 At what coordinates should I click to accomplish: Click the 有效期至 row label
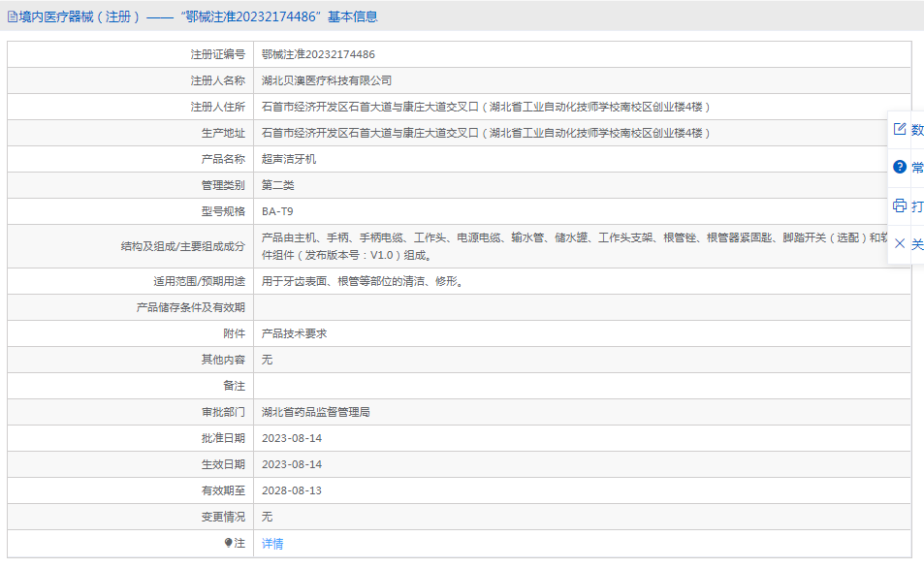click(223, 490)
